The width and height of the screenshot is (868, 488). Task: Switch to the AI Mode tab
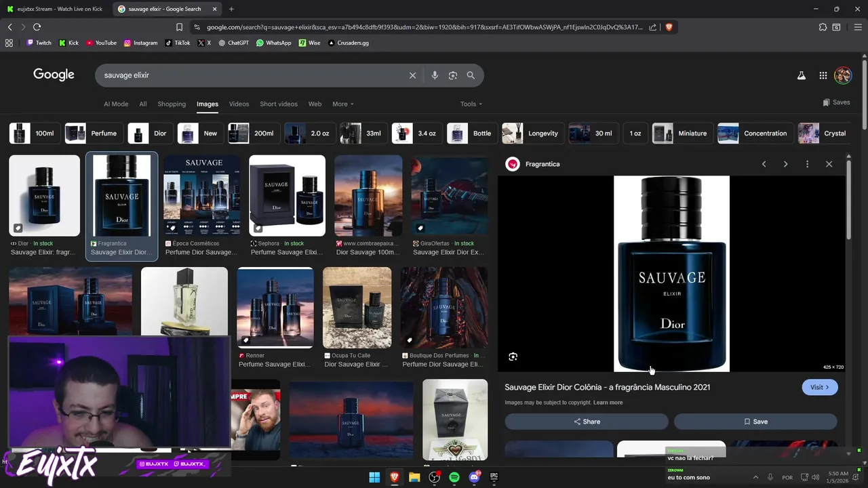click(x=116, y=104)
